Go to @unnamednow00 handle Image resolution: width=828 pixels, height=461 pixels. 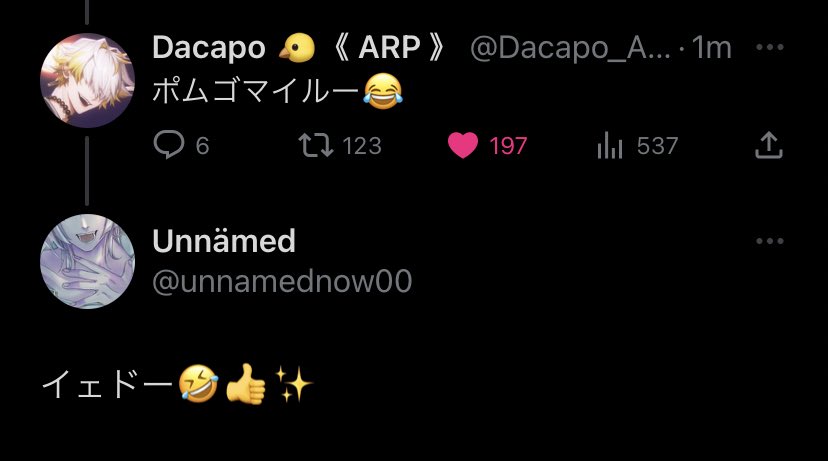[282, 281]
